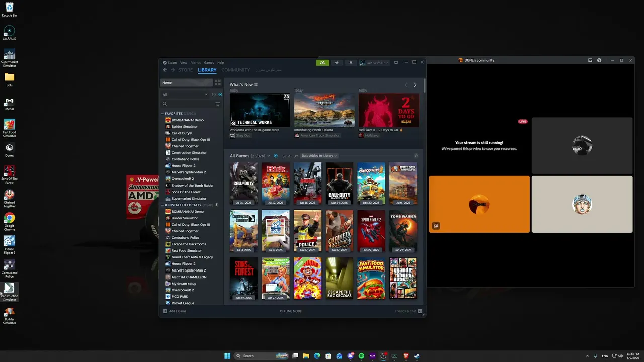This screenshot has height=362, width=644.
Task: Open Discord from the taskbar
Action: click(x=351, y=356)
